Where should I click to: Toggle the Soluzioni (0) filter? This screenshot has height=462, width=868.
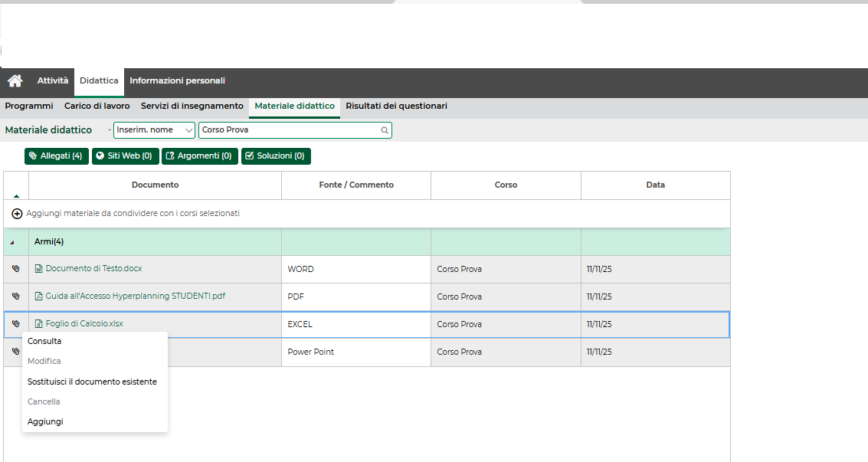click(x=276, y=156)
